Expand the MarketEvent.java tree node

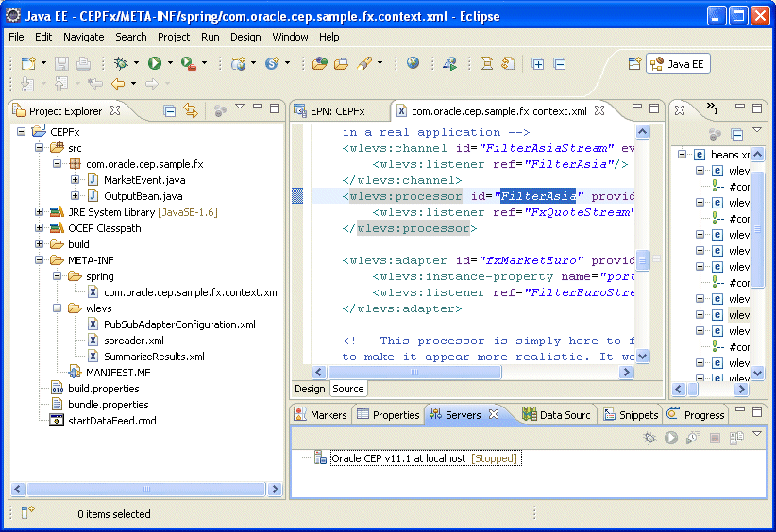coord(76,180)
